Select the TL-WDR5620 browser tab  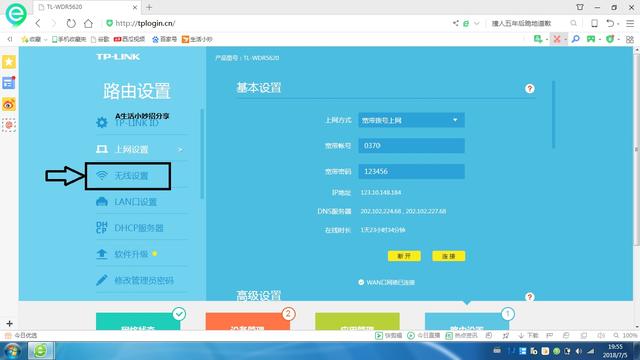(88, 7)
